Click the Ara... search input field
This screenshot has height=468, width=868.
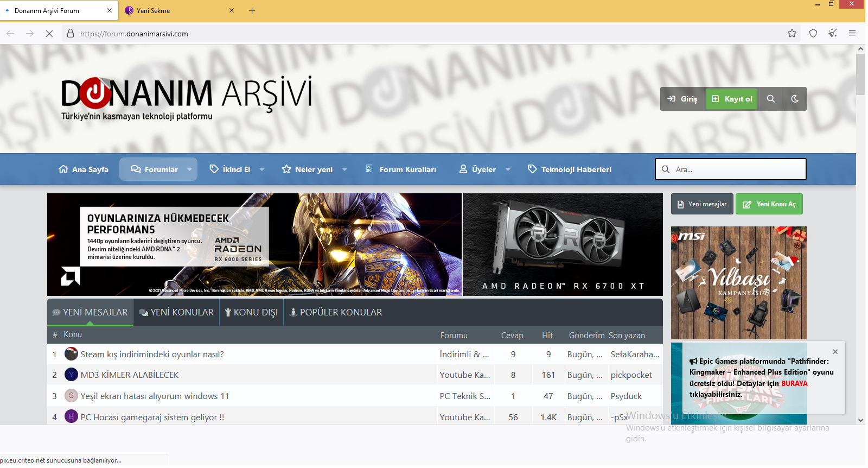pos(731,169)
